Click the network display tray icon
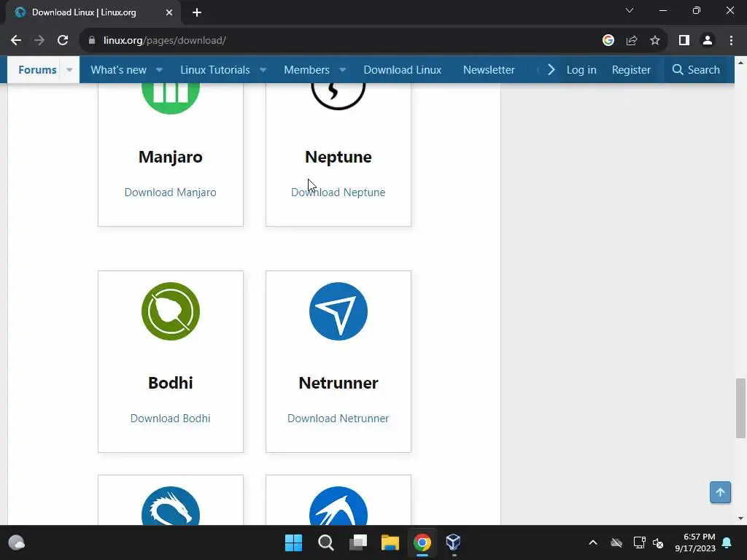Screen dimensions: 747x560 (639, 542)
